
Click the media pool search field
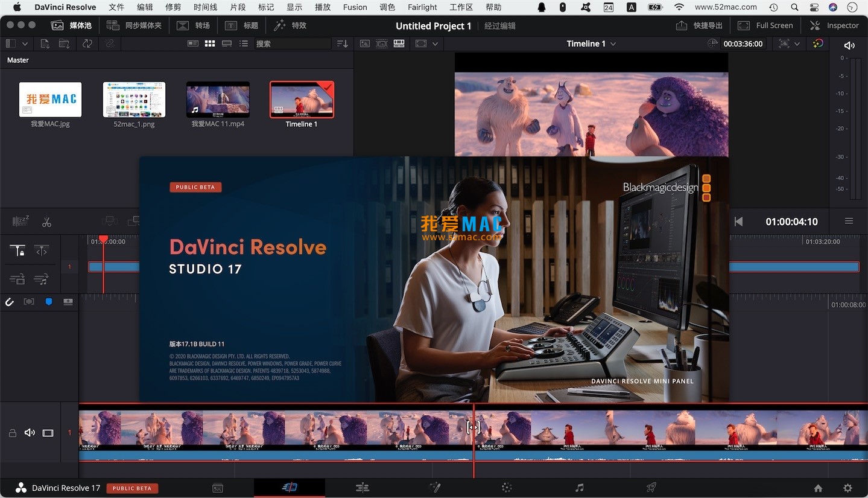[293, 43]
